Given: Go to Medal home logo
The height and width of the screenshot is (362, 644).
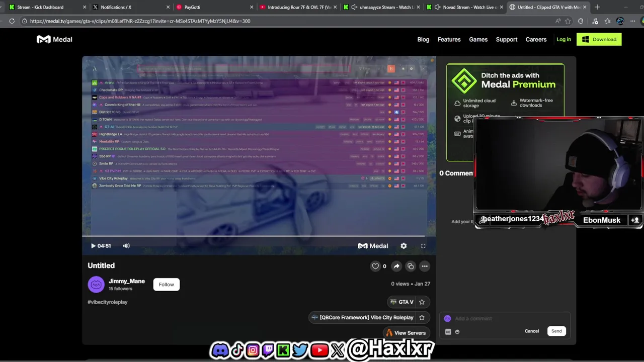Looking at the screenshot, I should (x=54, y=39).
